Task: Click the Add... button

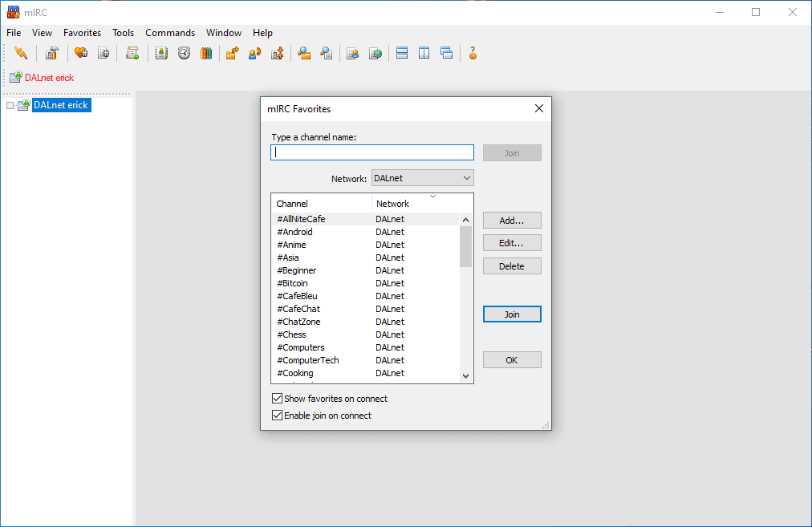Action: (512, 221)
